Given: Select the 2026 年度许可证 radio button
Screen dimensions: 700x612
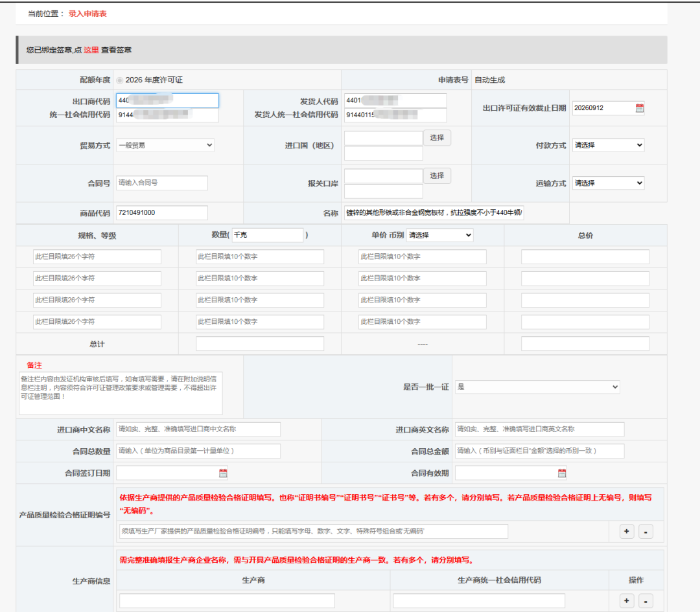Looking at the screenshot, I should 120,80.
